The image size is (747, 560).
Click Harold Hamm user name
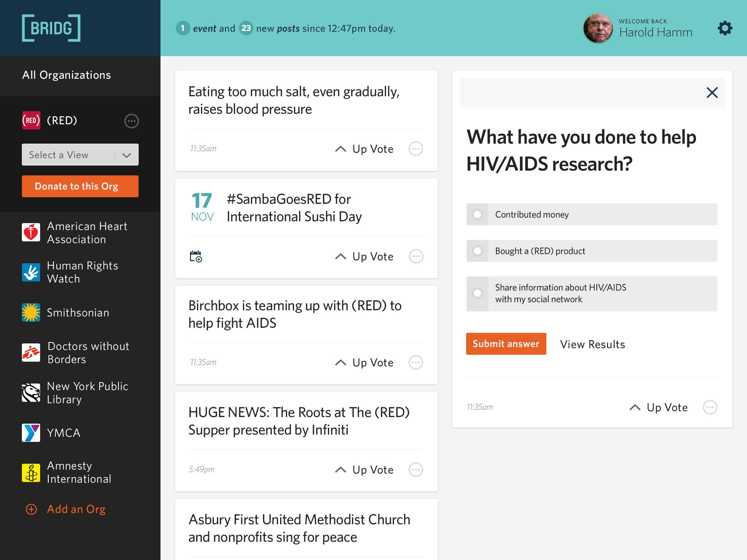point(655,32)
